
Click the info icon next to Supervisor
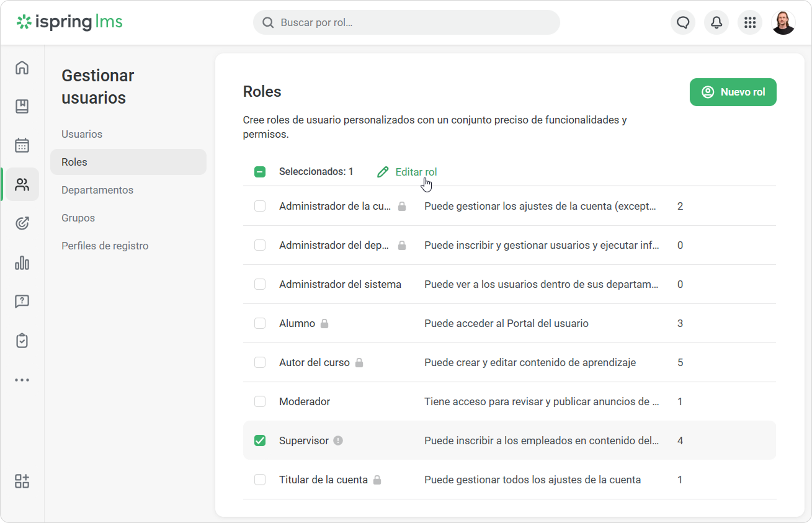[x=338, y=440]
